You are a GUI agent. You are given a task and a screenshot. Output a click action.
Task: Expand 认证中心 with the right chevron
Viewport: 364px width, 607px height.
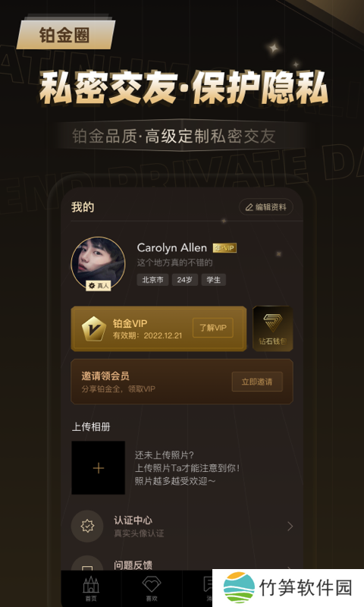[x=290, y=526]
